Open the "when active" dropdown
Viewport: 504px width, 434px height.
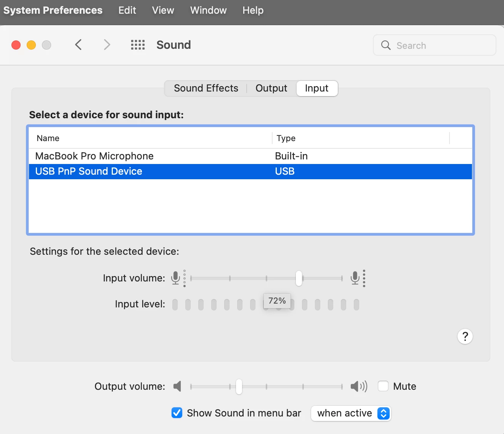pyautogui.click(x=351, y=413)
